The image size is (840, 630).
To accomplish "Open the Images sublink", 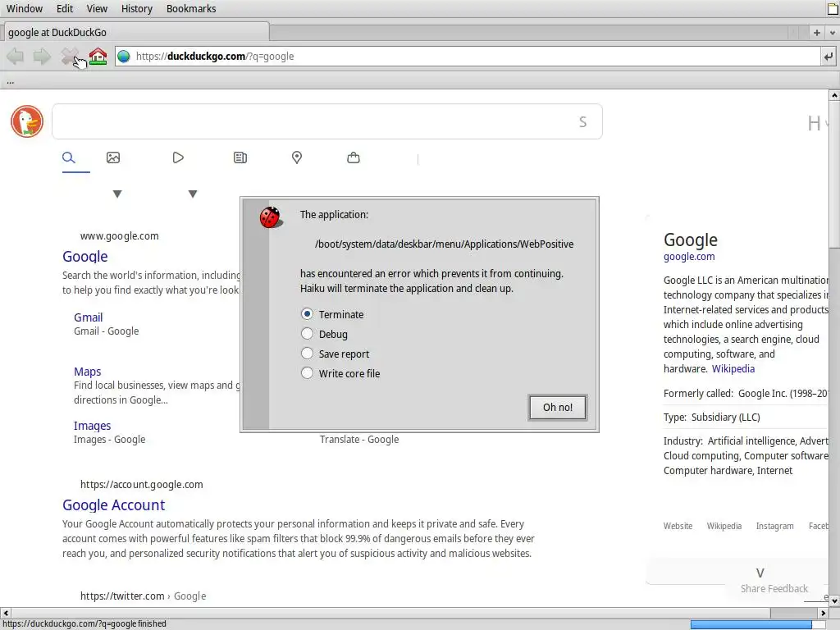I will (92, 426).
